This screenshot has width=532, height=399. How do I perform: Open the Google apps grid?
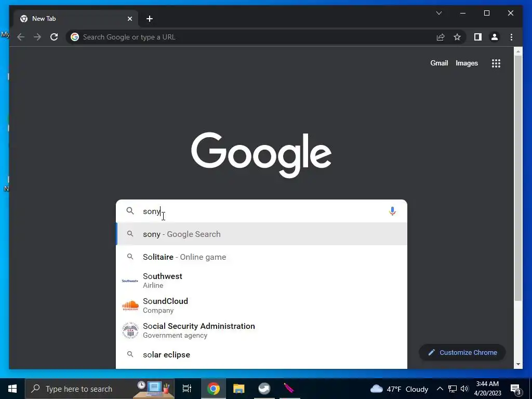(496, 63)
